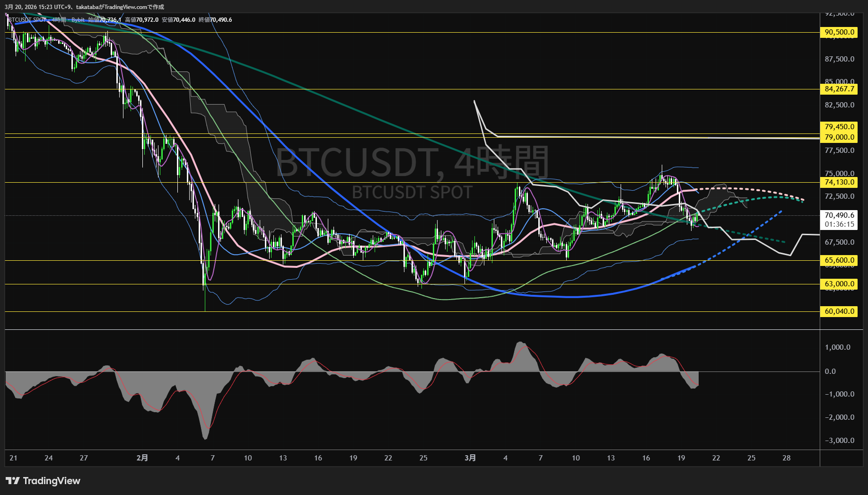Click the BTCUSDT SPOT symbol title in header
868x495 pixels.
(28, 20)
